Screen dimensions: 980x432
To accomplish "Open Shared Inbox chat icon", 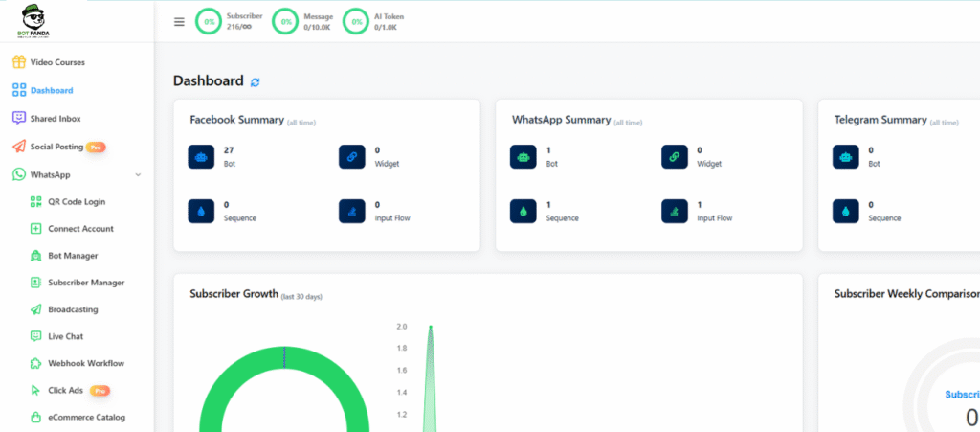I will (19, 118).
